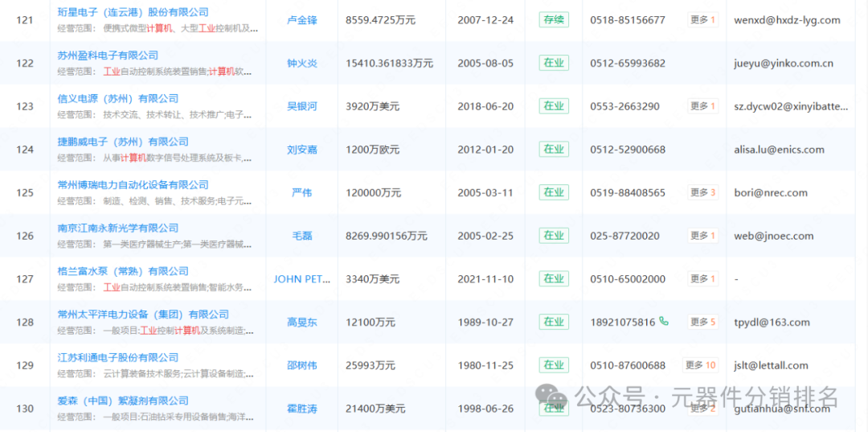
Task: Click email alisa.lu@enics.com
Action: (779, 150)
